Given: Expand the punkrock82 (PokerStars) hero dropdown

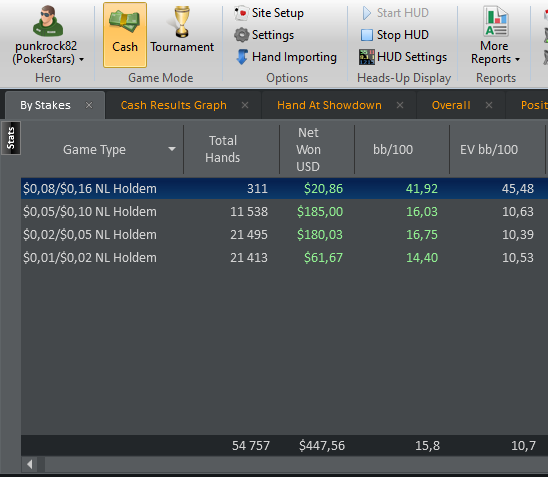Looking at the screenshot, I should tap(81, 59).
